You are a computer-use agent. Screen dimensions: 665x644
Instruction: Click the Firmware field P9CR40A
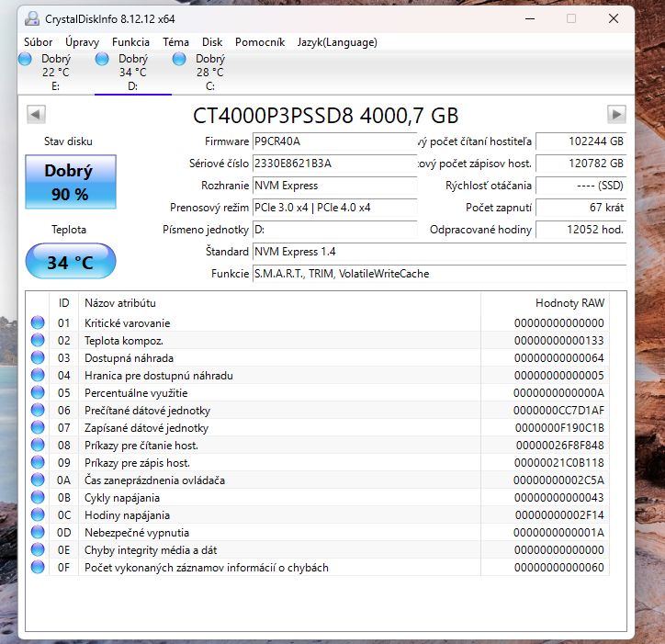coord(334,141)
